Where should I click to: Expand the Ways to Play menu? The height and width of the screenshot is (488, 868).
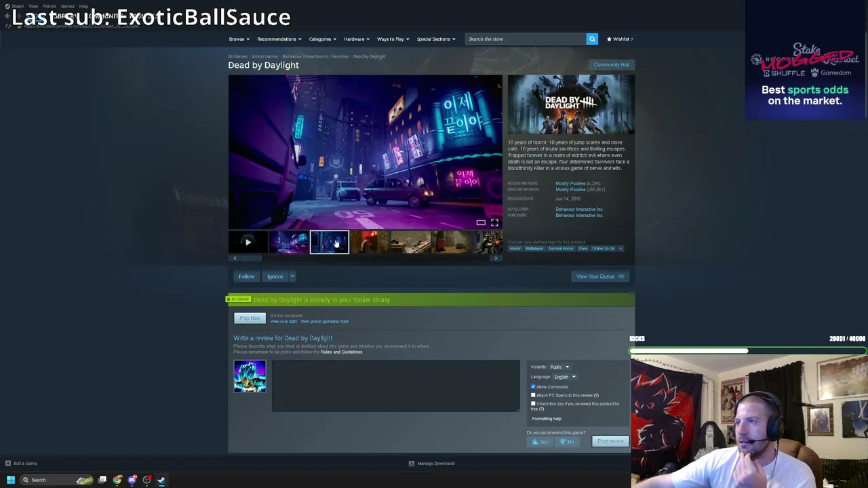393,39
